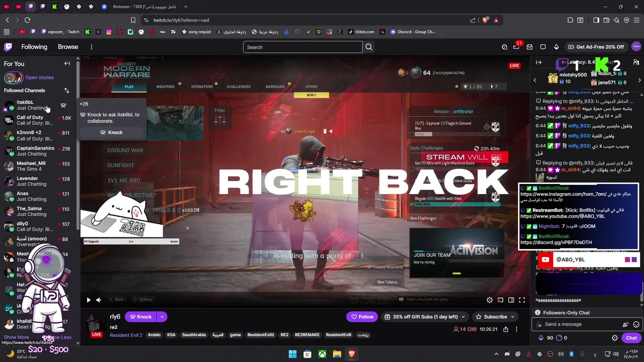Click Open stories link
This screenshot has width=644, height=362.
[39, 77]
